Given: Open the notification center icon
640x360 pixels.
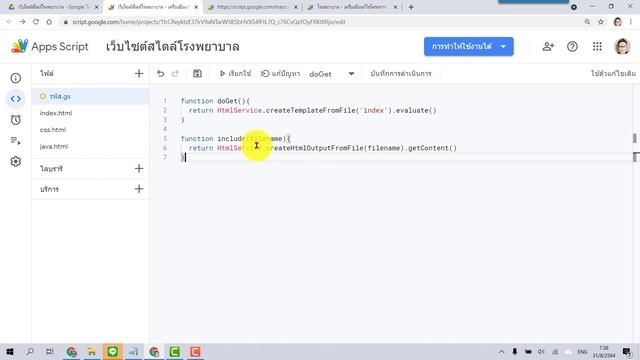Looking at the screenshot, I should click(627, 351).
